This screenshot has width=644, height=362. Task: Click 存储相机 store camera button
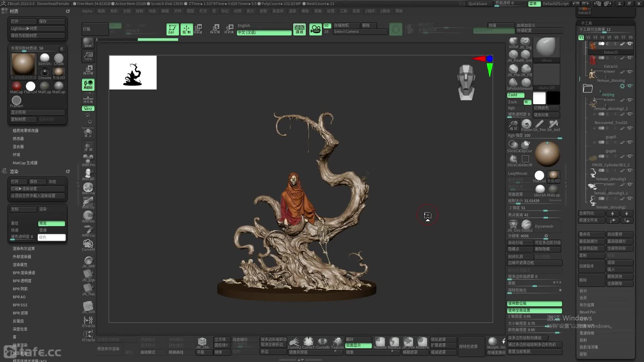pyautogui.click(x=346, y=25)
